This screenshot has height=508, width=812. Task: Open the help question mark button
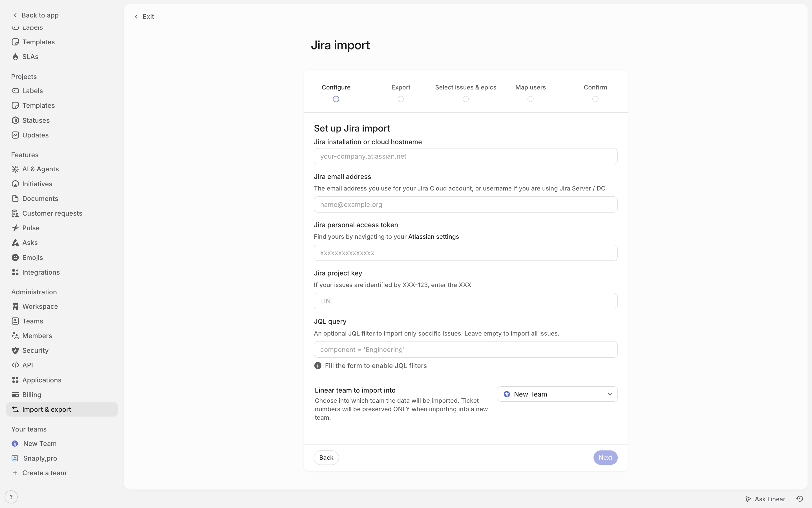point(11,497)
